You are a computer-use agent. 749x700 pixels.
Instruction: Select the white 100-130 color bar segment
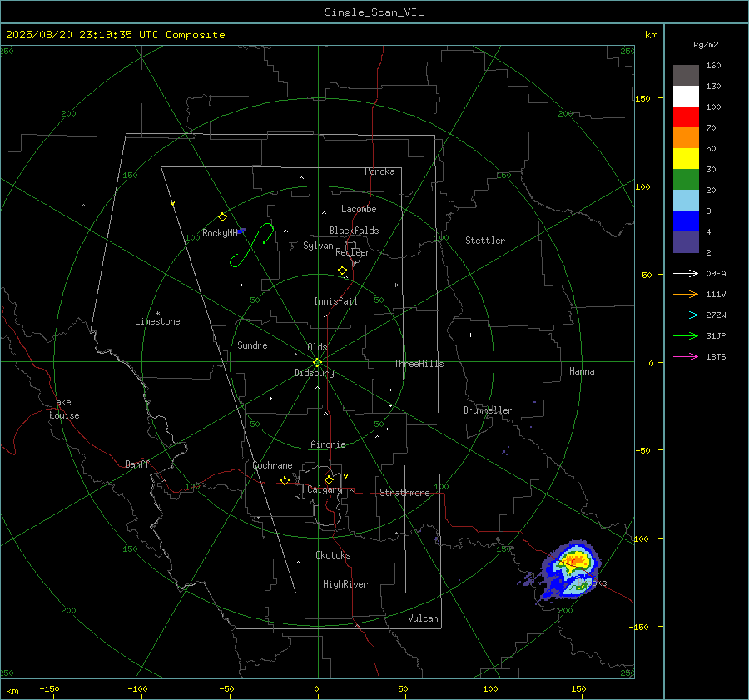point(686,97)
